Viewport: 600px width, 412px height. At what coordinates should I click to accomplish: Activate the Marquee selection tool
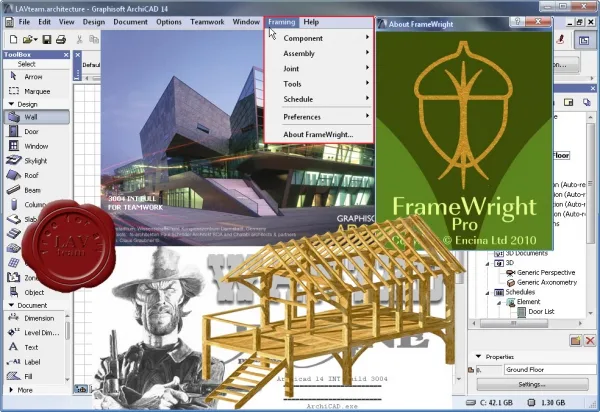point(37,91)
